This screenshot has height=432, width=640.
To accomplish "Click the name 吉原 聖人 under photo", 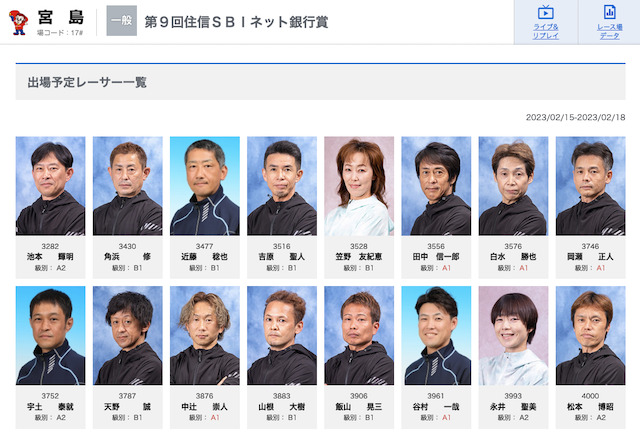I will (282, 257).
